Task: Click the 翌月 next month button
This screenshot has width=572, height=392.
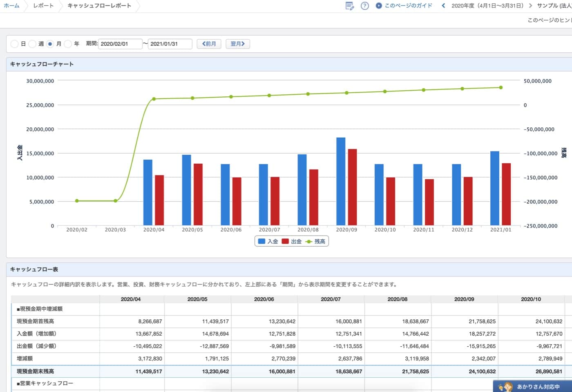Action: (x=237, y=44)
